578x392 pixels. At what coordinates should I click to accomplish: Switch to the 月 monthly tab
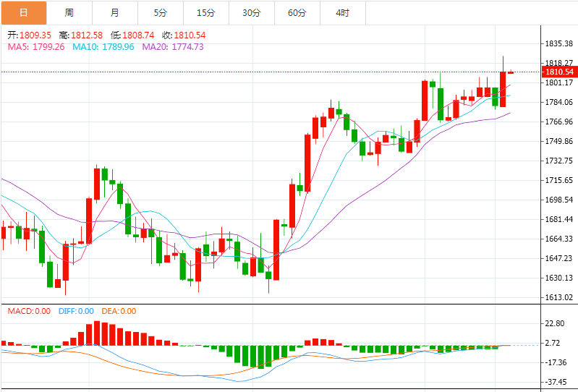[115, 13]
